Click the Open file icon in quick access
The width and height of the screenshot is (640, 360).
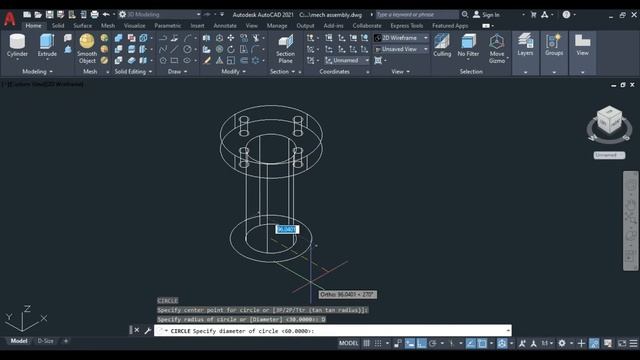point(38,15)
